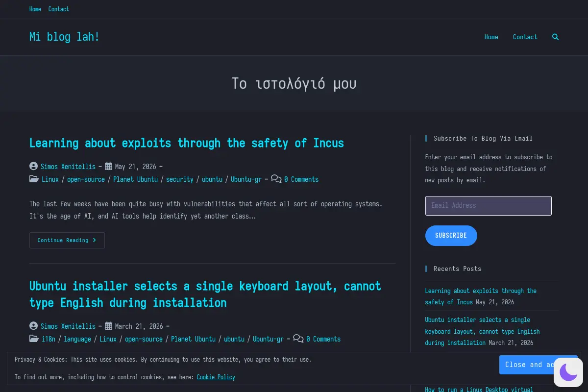This screenshot has height=392, width=588.
Task: Open open-source category in Ubuntu installer post
Action: coord(144,339)
